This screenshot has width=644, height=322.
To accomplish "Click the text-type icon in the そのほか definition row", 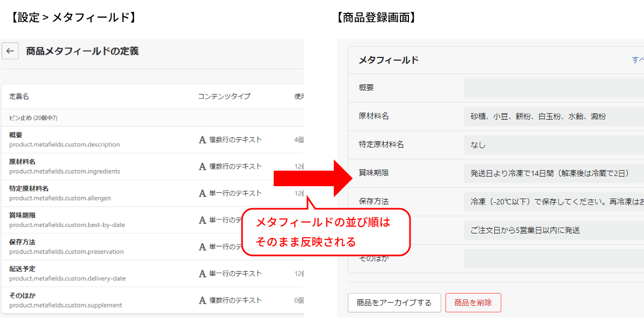I will tap(202, 301).
